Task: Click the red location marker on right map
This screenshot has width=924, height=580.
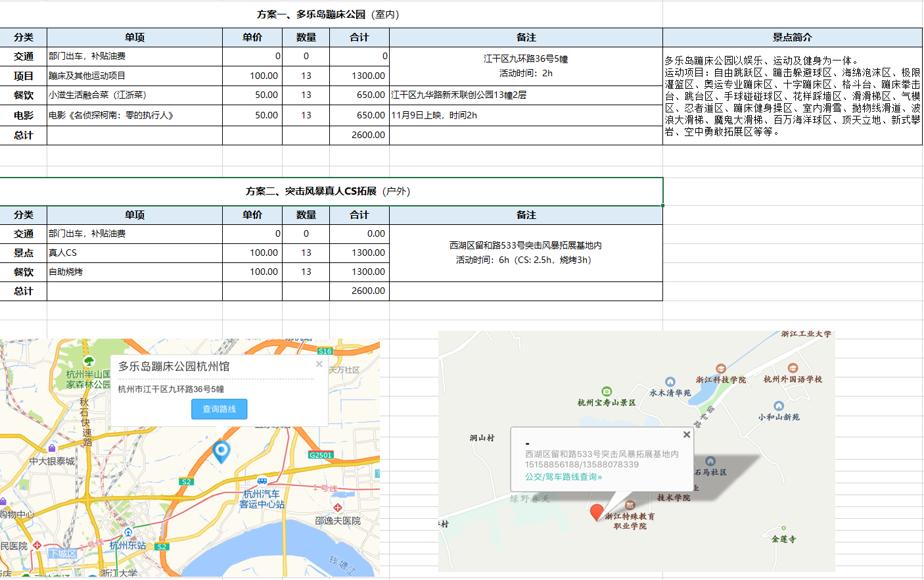Action: pyautogui.click(x=597, y=512)
